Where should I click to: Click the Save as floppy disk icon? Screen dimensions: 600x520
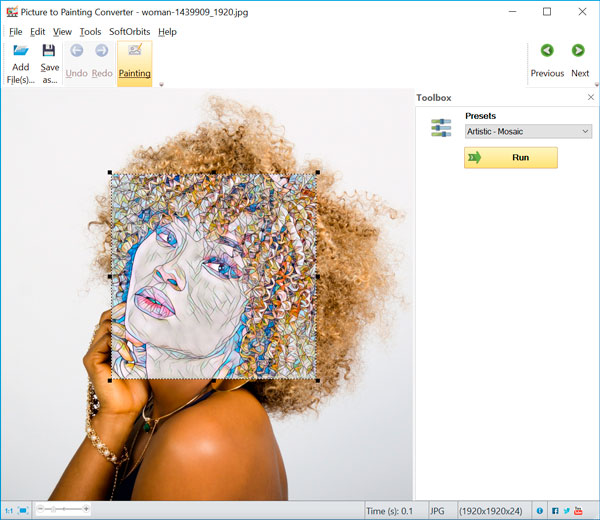(x=49, y=50)
